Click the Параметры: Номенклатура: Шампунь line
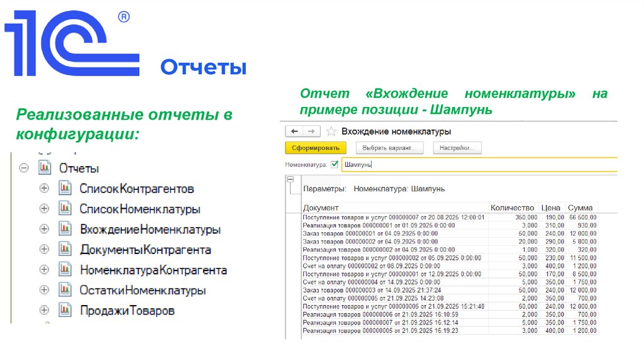The width and height of the screenshot is (644, 361). click(x=374, y=189)
